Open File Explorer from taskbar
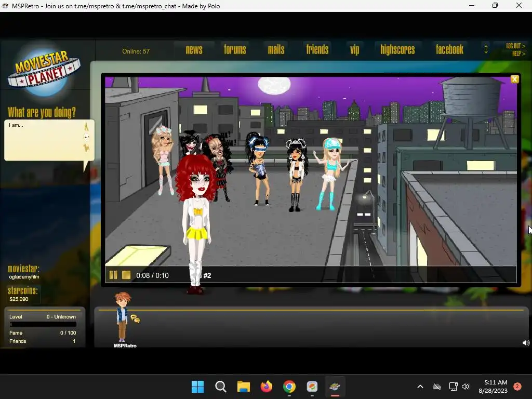 point(243,387)
